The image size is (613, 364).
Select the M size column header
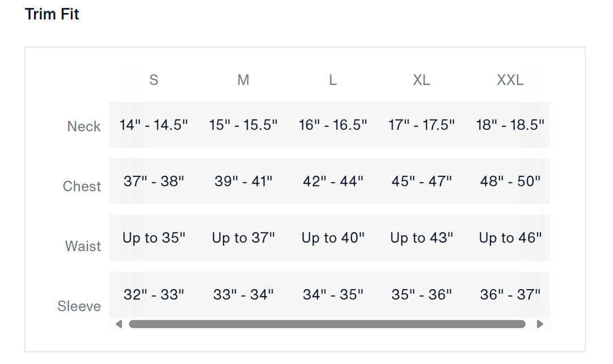point(243,80)
